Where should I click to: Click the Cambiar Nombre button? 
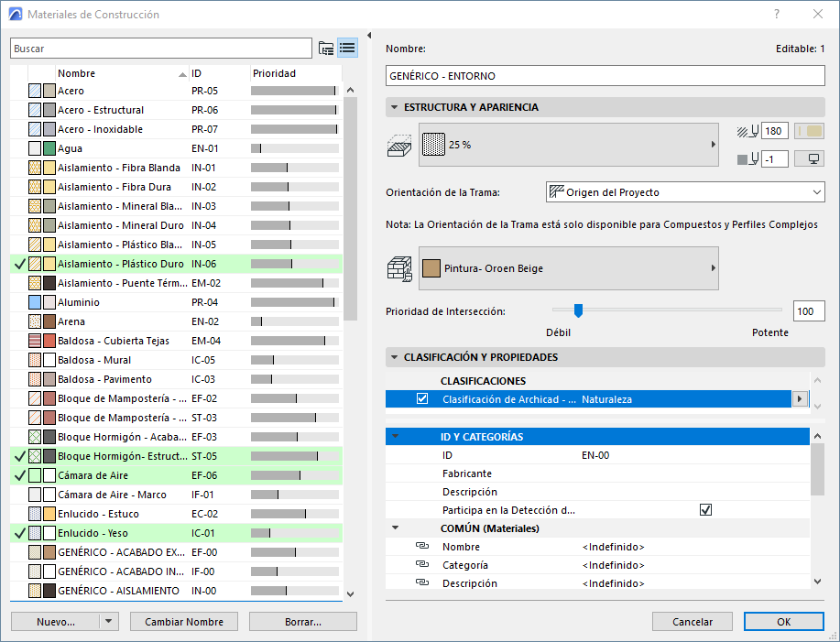pyautogui.click(x=184, y=622)
